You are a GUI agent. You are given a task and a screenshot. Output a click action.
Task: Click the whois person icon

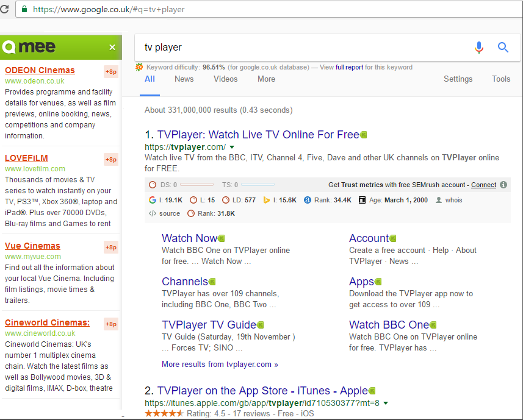click(x=439, y=200)
